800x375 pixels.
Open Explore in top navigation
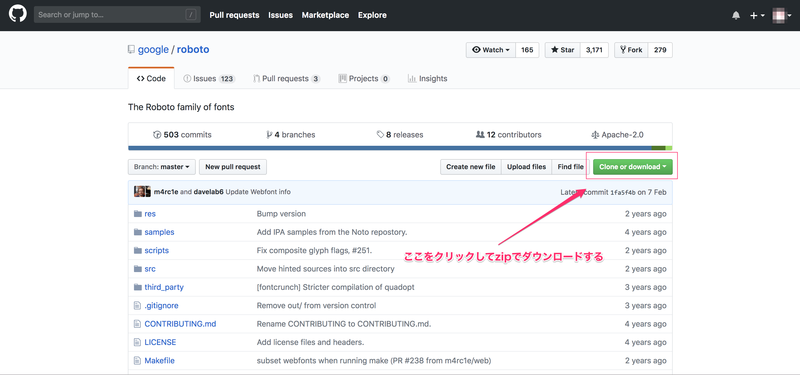372,15
